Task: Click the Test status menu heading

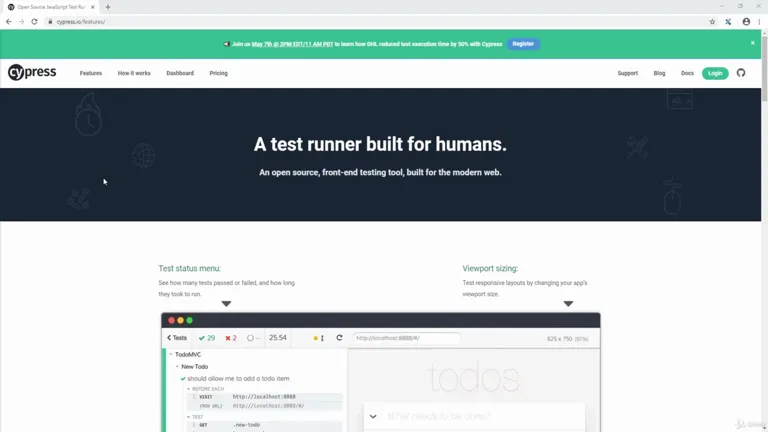Action: coord(190,268)
